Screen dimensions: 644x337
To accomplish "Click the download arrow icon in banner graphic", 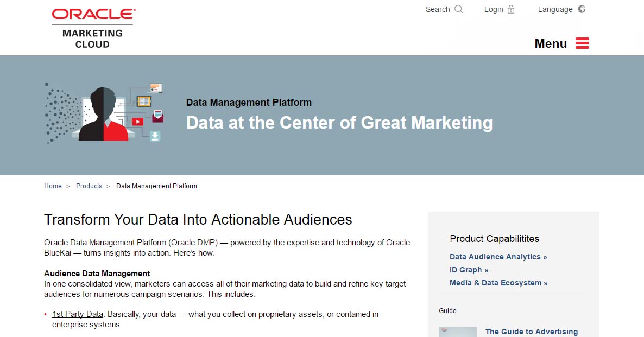I will click(x=155, y=136).
